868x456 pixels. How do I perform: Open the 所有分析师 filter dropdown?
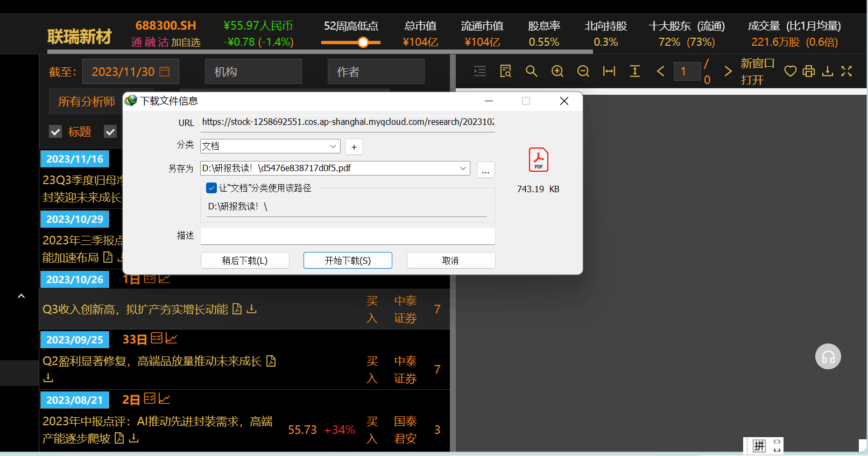pos(87,101)
